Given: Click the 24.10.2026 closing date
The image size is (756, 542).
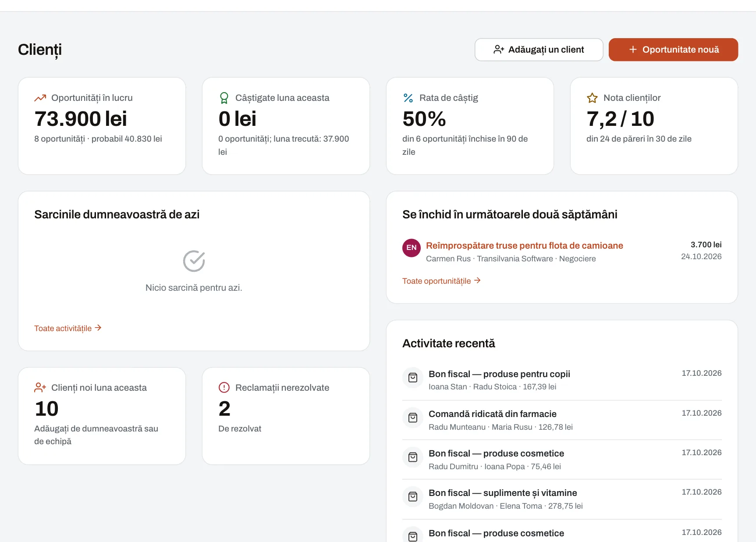Looking at the screenshot, I should pyautogui.click(x=701, y=257).
